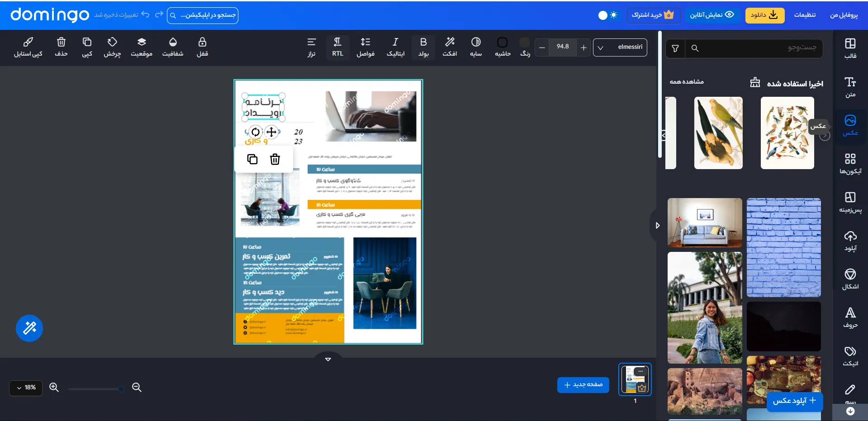The image size is (868, 421).
Task: Select the sofa living room photo
Action: (705, 222)
